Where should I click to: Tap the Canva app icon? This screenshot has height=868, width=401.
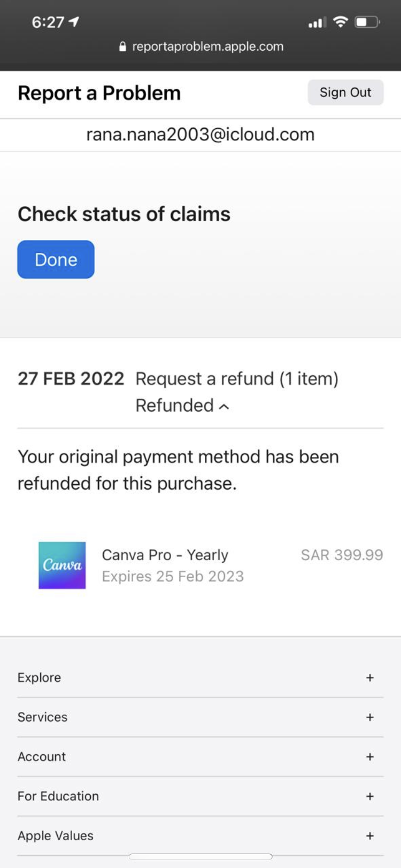click(x=62, y=565)
